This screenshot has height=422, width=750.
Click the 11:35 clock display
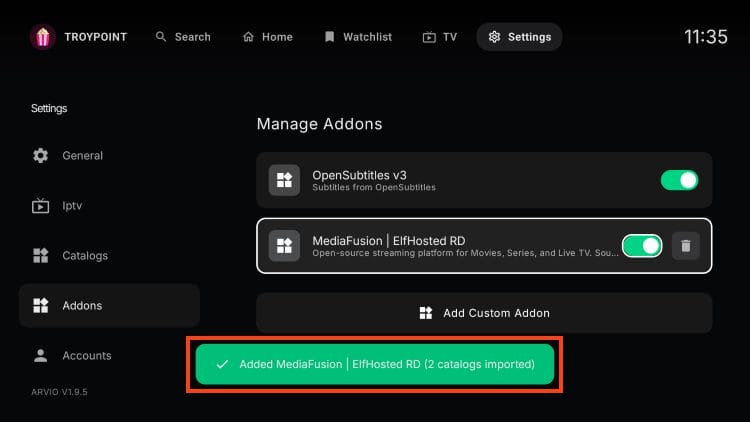click(706, 37)
